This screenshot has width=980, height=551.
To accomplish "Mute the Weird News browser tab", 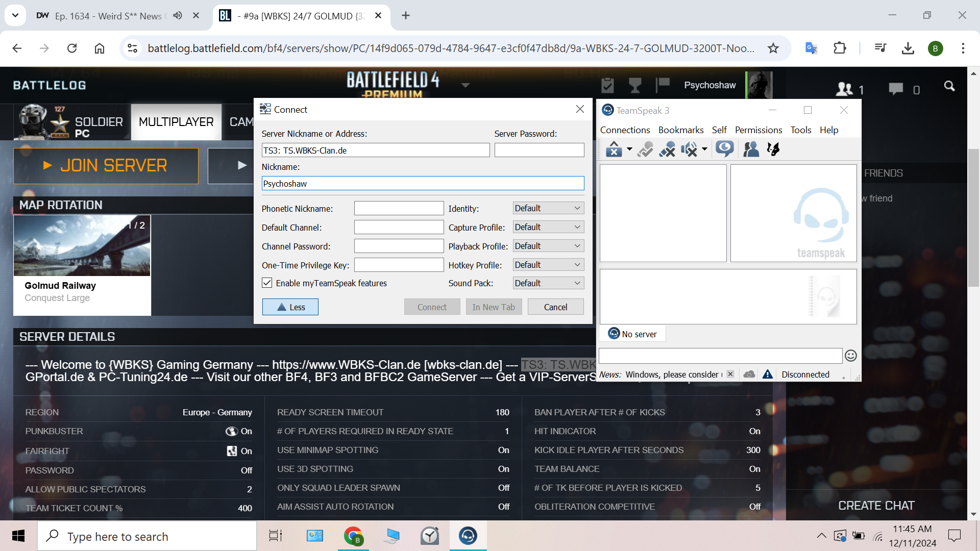I will [x=177, y=16].
